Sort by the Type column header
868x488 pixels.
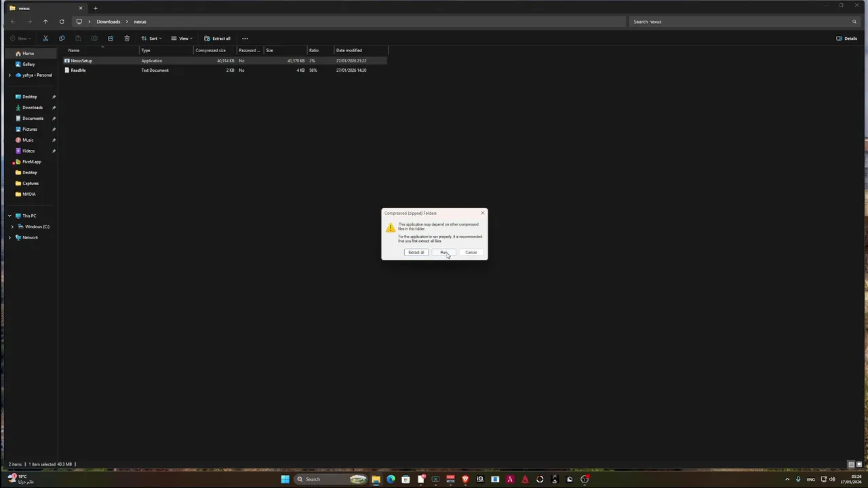pyautogui.click(x=166, y=50)
